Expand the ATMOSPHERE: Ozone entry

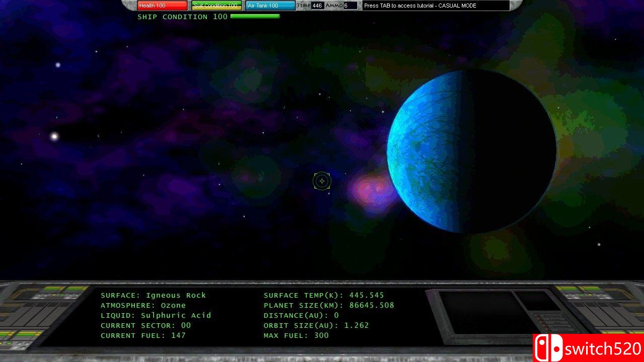[x=142, y=305]
